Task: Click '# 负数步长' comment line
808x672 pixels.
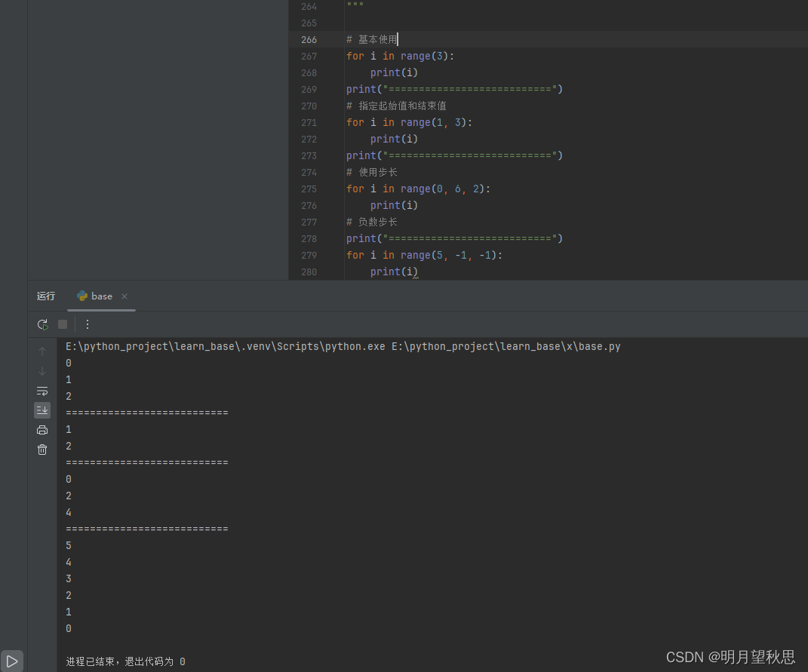Action: [371, 222]
